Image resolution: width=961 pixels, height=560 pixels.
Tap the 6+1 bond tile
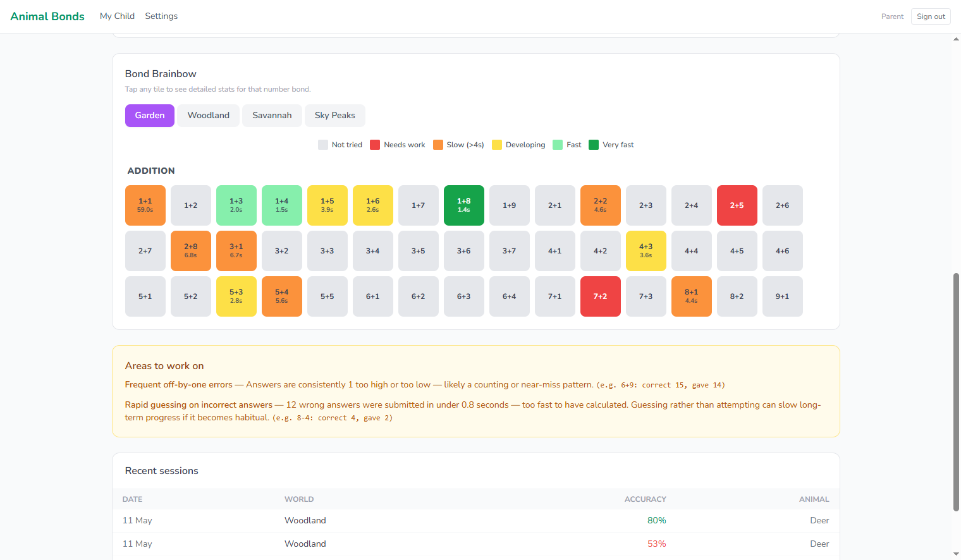click(x=373, y=296)
